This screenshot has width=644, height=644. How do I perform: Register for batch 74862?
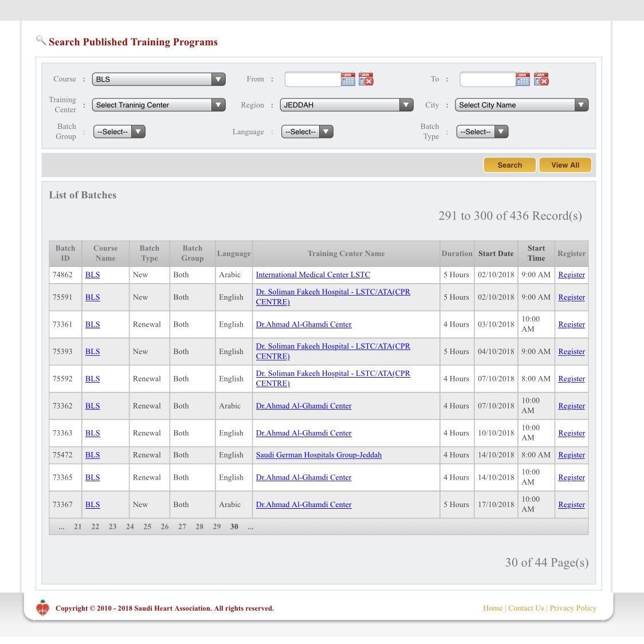[571, 275]
